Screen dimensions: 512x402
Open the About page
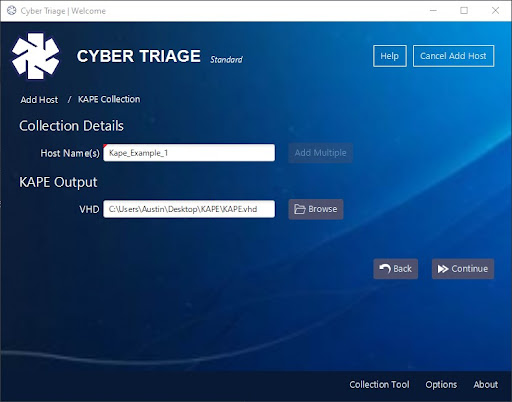(x=486, y=384)
